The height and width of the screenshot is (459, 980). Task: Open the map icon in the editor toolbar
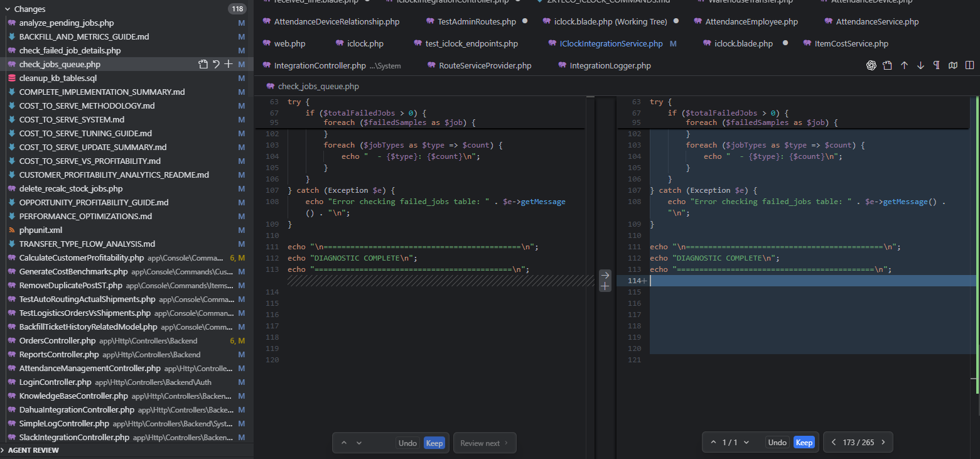pyautogui.click(x=953, y=65)
